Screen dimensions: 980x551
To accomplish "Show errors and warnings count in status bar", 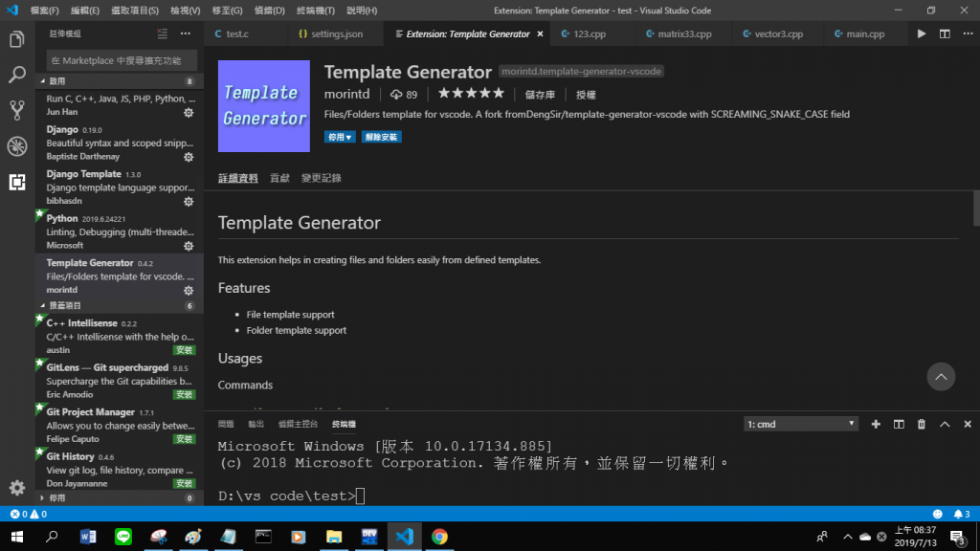I will (28, 514).
